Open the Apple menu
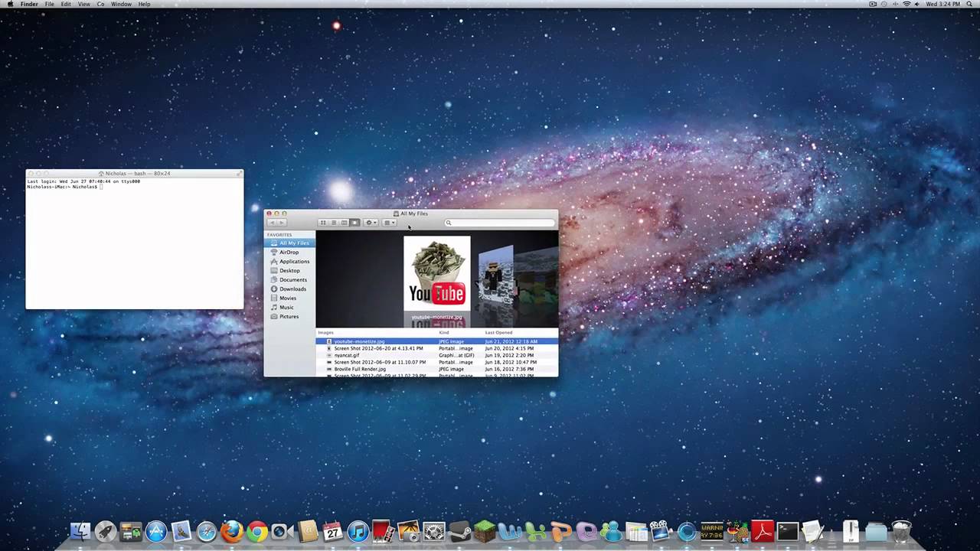980x551 pixels. pyautogui.click(x=10, y=4)
